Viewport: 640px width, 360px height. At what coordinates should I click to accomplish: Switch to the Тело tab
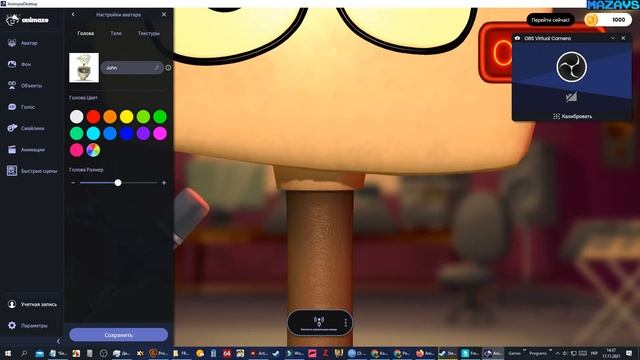pyautogui.click(x=116, y=33)
